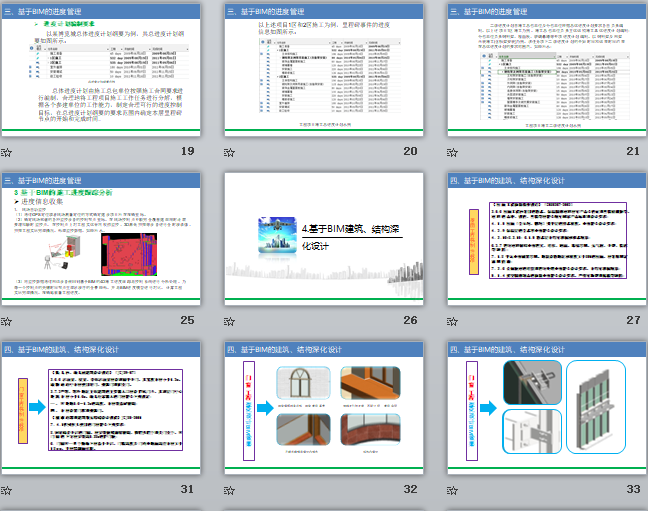Click the animation star icon under slide 31
The width and height of the screenshot is (648, 511).
[6, 490]
